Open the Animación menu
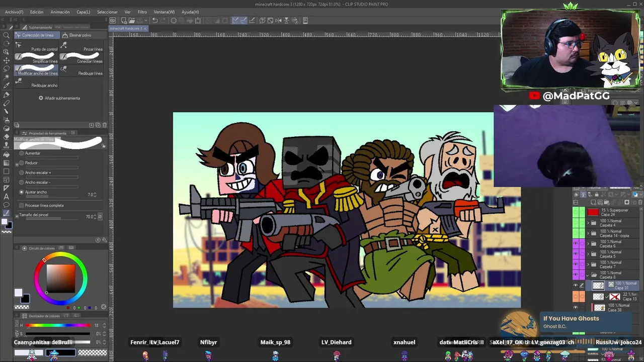Screen dimensions: 644x362 (x=60, y=12)
